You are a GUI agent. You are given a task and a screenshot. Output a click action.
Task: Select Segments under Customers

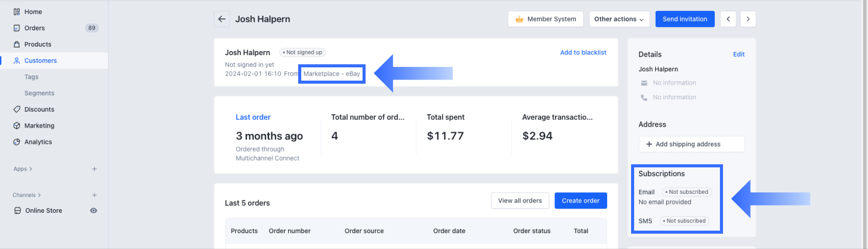tap(39, 93)
